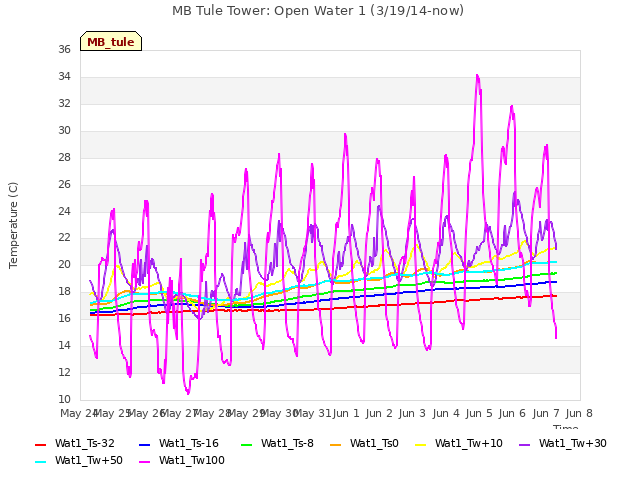Click the 20 y-axis tick label
The image size is (640, 480).
(64, 264)
